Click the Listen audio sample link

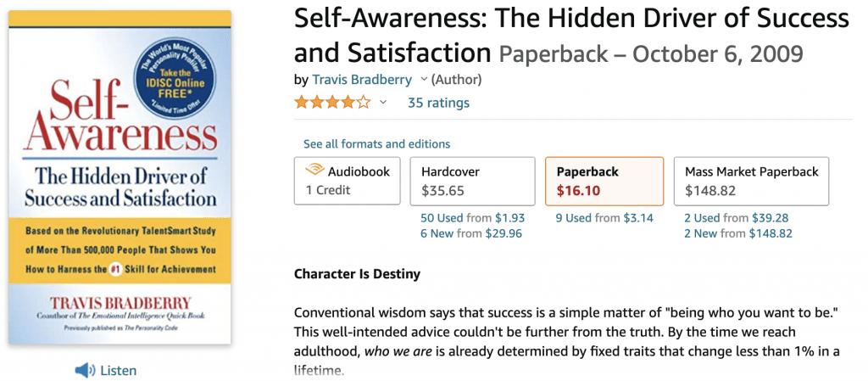coord(118,370)
